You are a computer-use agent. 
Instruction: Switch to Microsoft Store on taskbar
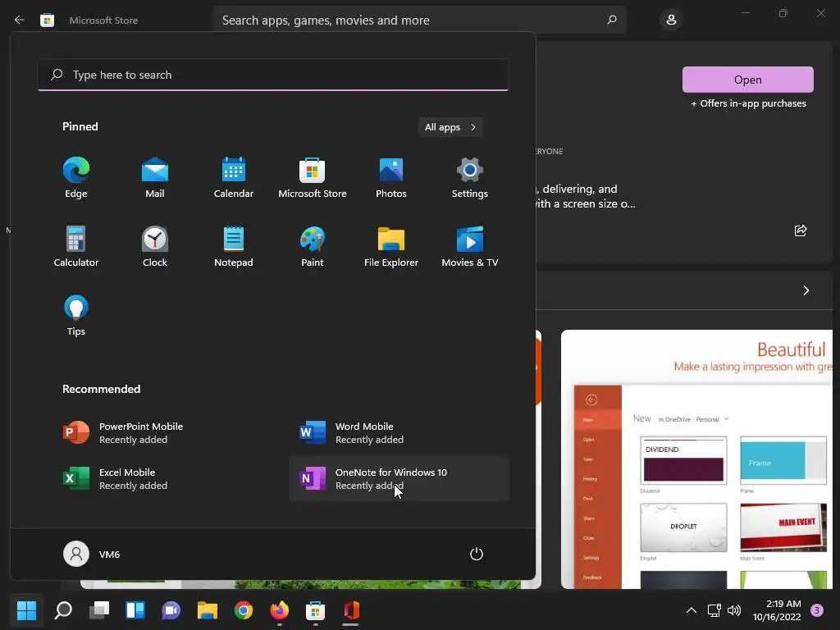tap(315, 610)
